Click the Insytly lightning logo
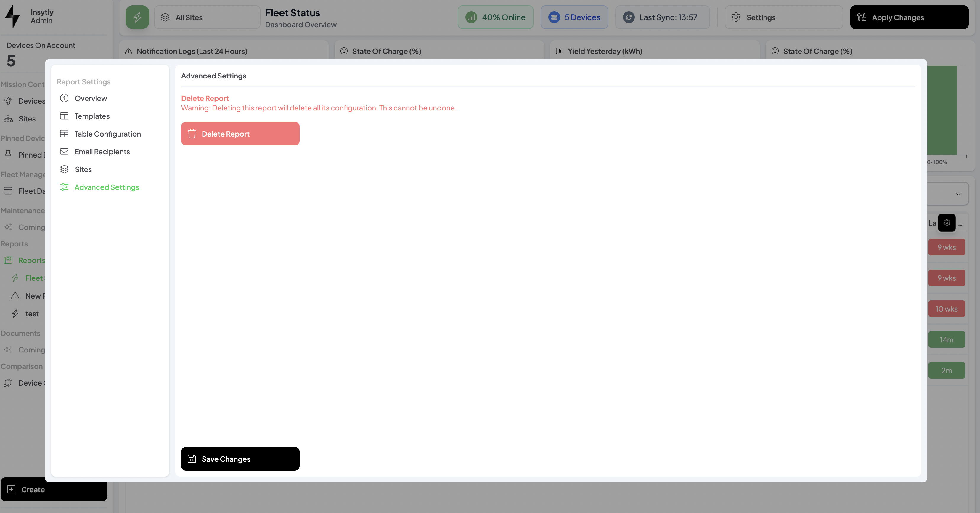This screenshot has width=980, height=513. click(12, 16)
